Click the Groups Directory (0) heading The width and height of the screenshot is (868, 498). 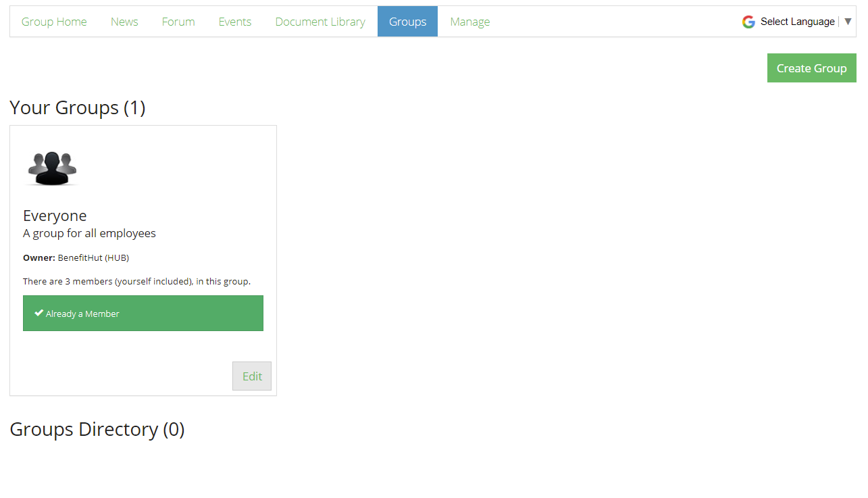(97, 429)
